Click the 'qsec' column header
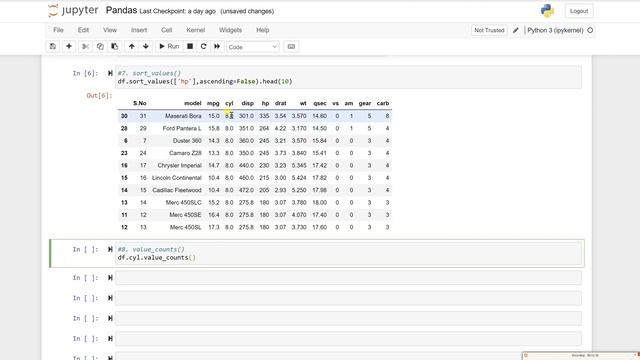This screenshot has height=360, width=640. 320,103
